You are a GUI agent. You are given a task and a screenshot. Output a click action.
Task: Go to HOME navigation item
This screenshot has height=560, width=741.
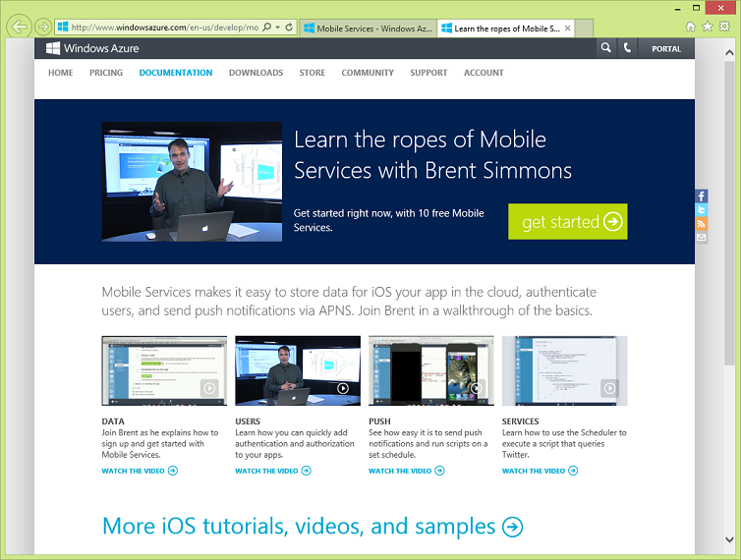click(61, 73)
